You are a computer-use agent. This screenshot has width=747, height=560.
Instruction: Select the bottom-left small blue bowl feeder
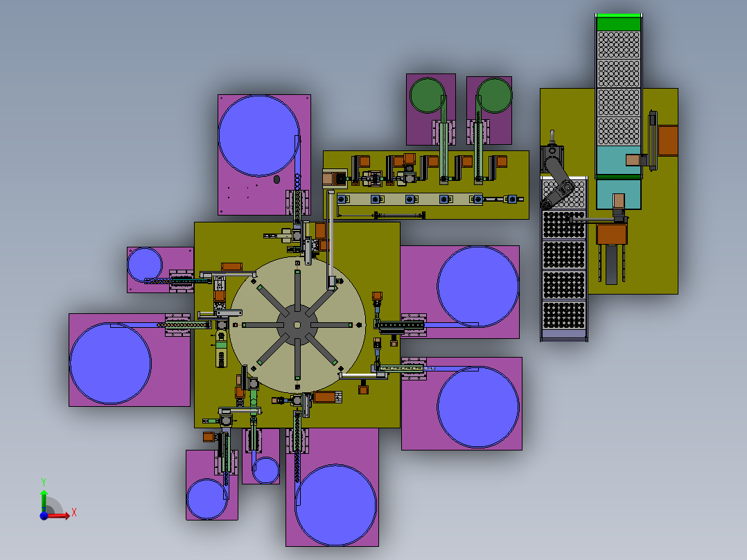[x=207, y=499]
